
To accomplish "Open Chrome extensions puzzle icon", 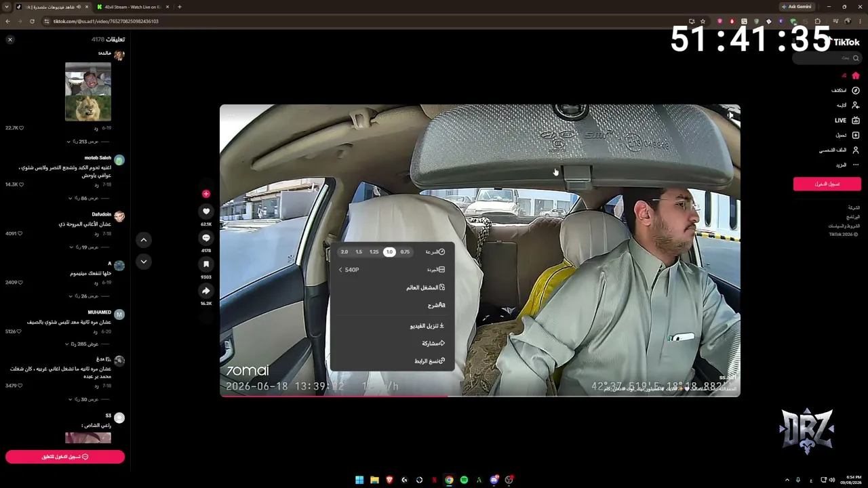I will point(818,21).
